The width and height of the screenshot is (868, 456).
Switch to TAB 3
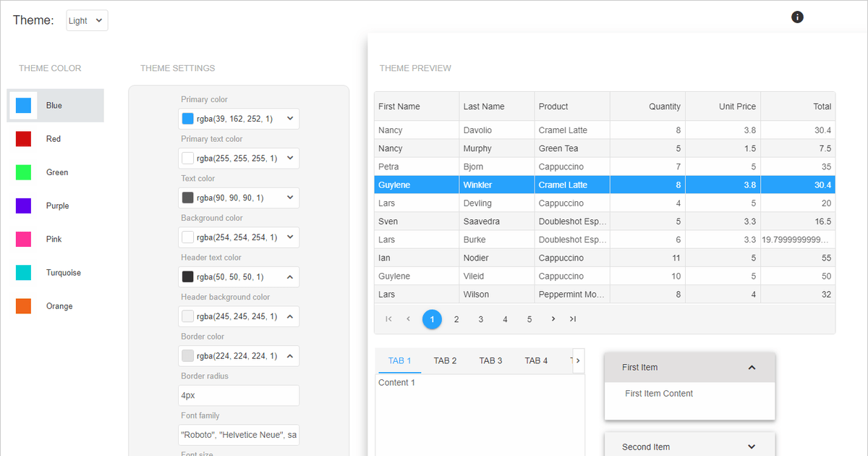(490, 360)
